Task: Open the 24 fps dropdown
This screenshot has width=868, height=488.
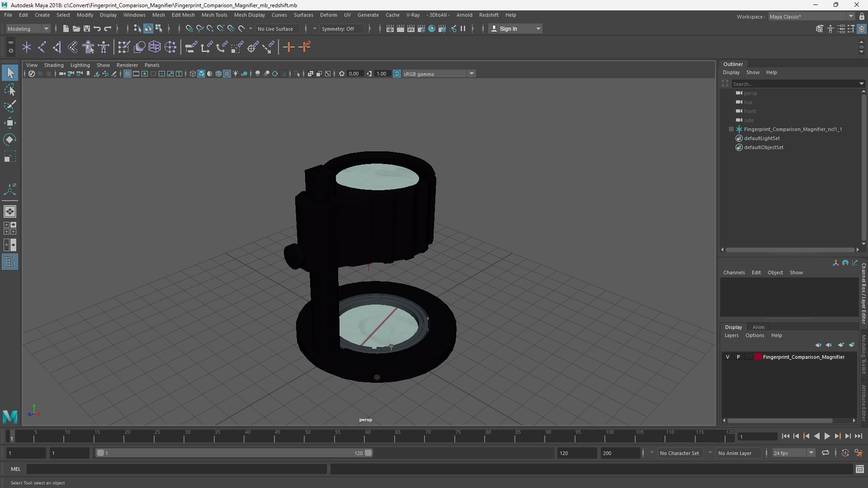Action: tap(793, 453)
